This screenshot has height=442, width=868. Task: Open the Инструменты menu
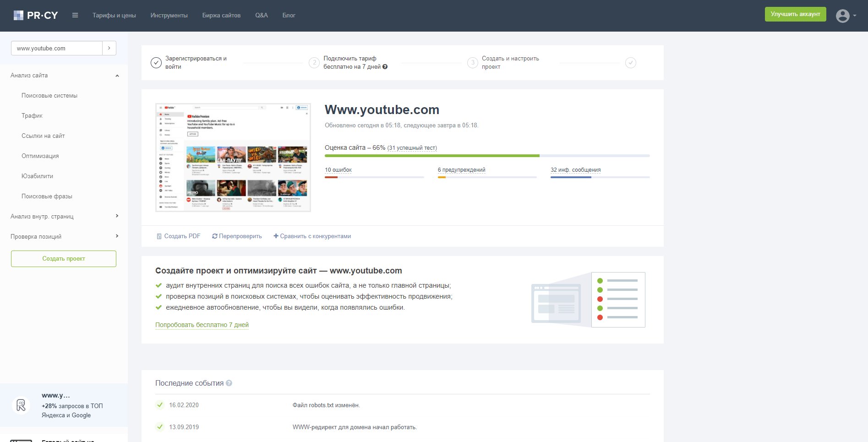tap(169, 16)
